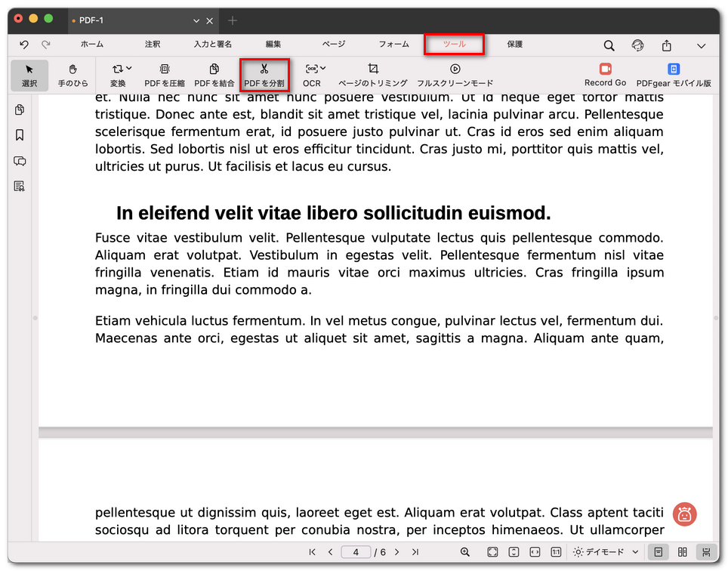This screenshot has height=571, width=728.
Task: Click the redo arrow icon
Action: click(x=45, y=45)
